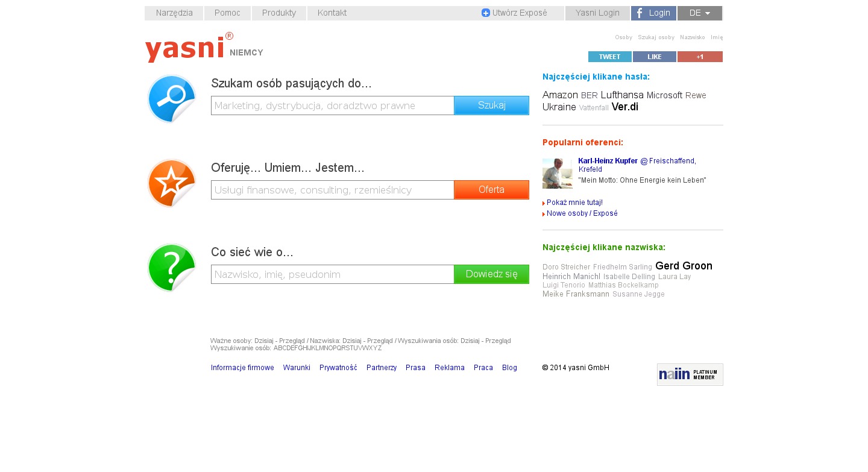
Task: Open the Pokaż mnie tutaj! link
Action: coord(574,203)
